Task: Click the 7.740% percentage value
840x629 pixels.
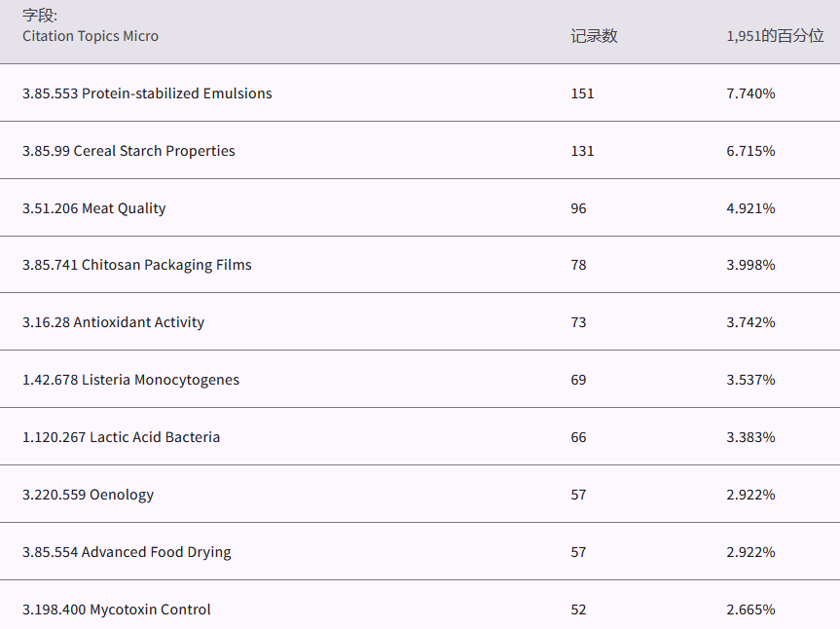Action: pos(750,93)
